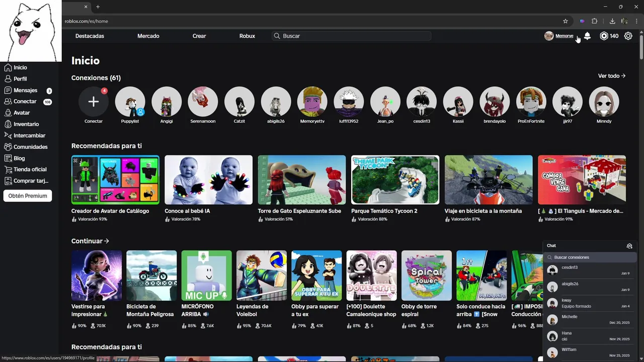The image size is (644, 362).
Task: Open Minndy's connection avatar
Action: click(604, 102)
